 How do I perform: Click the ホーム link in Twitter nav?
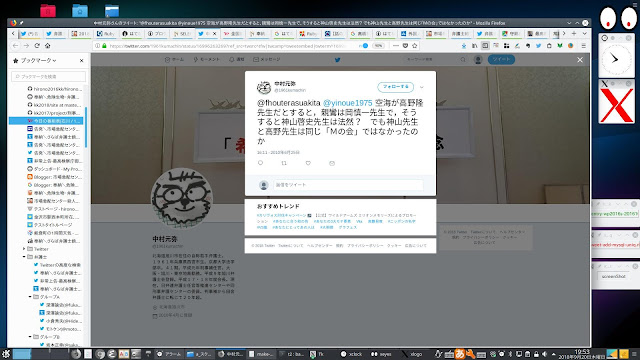click(174, 60)
